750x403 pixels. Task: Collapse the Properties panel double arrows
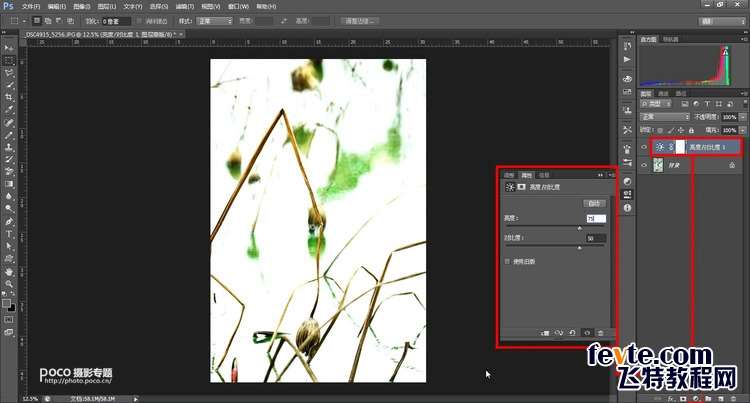coord(600,175)
